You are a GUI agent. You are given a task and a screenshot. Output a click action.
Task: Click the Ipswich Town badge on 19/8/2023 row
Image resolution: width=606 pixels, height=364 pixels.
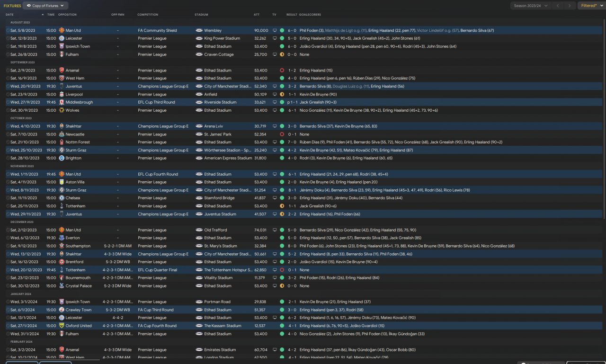point(61,46)
